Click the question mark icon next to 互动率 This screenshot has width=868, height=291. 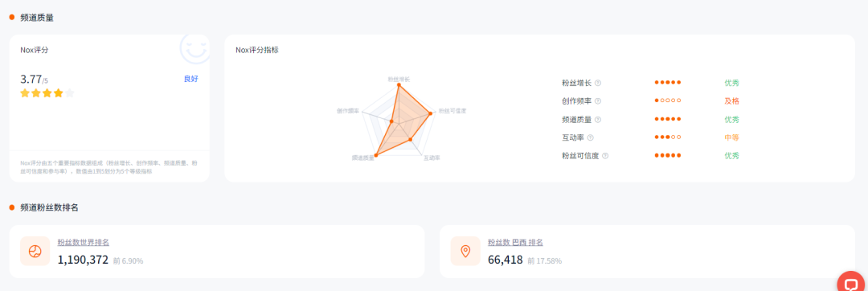(591, 137)
